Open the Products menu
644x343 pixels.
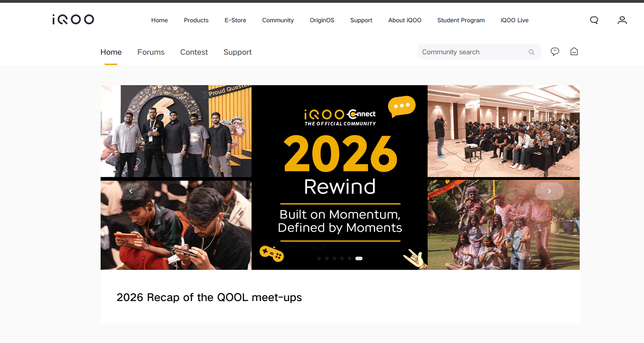(196, 20)
